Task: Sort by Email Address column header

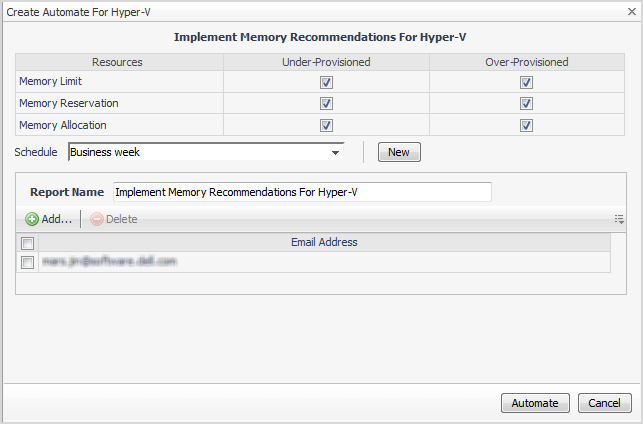Action: (324, 242)
